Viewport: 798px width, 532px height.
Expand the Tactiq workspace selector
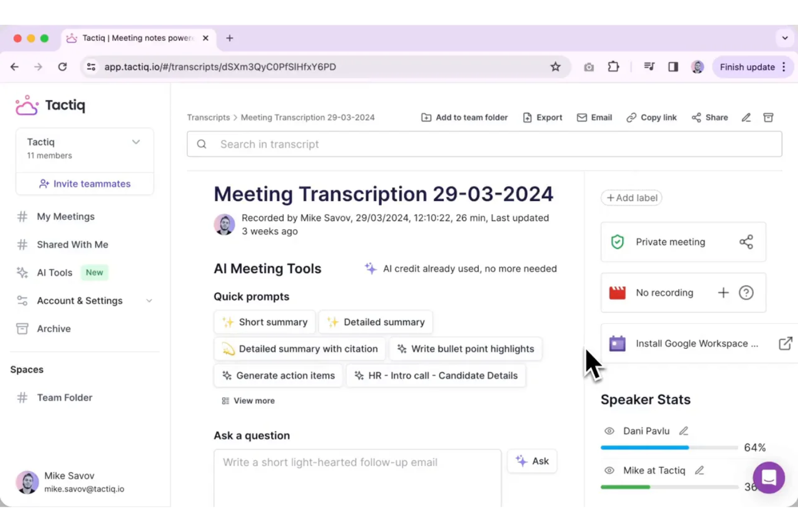(x=135, y=142)
